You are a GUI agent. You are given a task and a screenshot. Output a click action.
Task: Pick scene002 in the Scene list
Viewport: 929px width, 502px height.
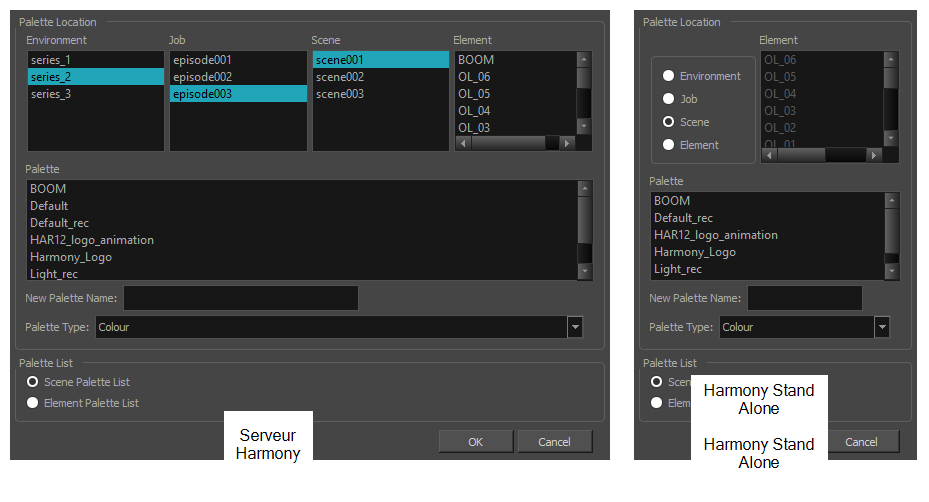click(380, 77)
